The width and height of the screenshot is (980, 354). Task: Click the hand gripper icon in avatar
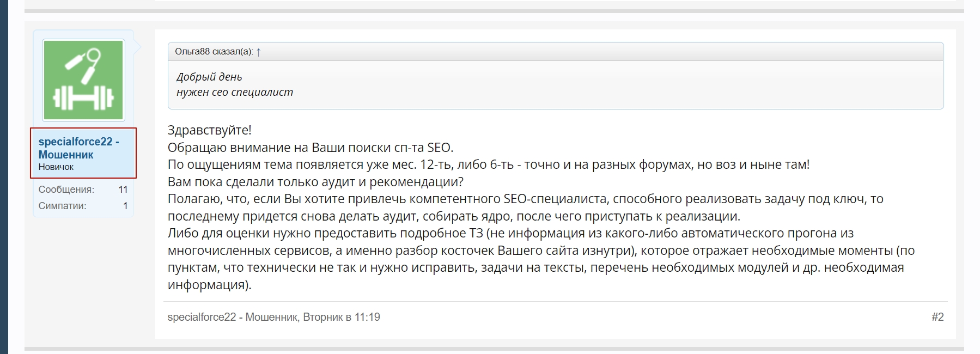tap(84, 64)
